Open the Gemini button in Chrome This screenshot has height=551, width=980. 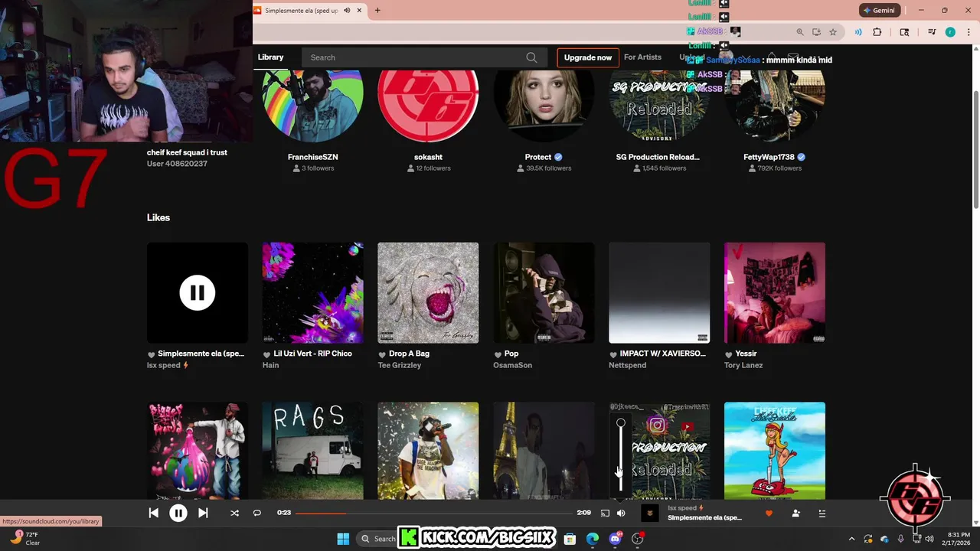point(879,11)
